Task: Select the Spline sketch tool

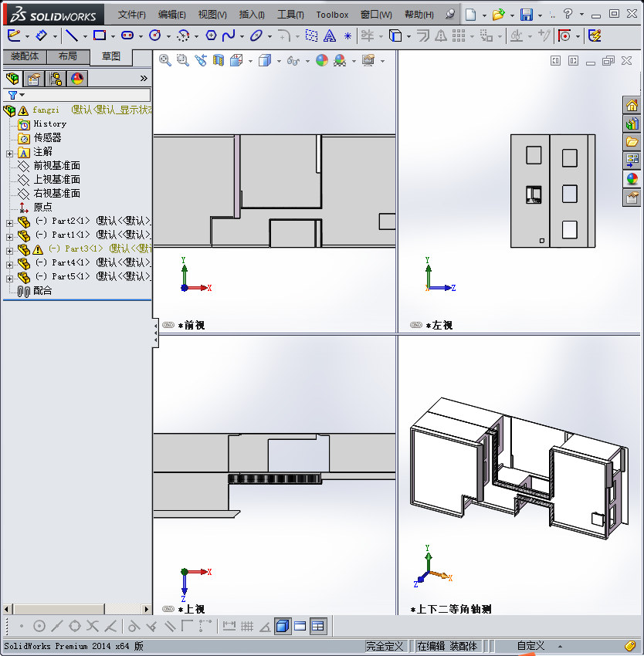Action: [x=229, y=36]
